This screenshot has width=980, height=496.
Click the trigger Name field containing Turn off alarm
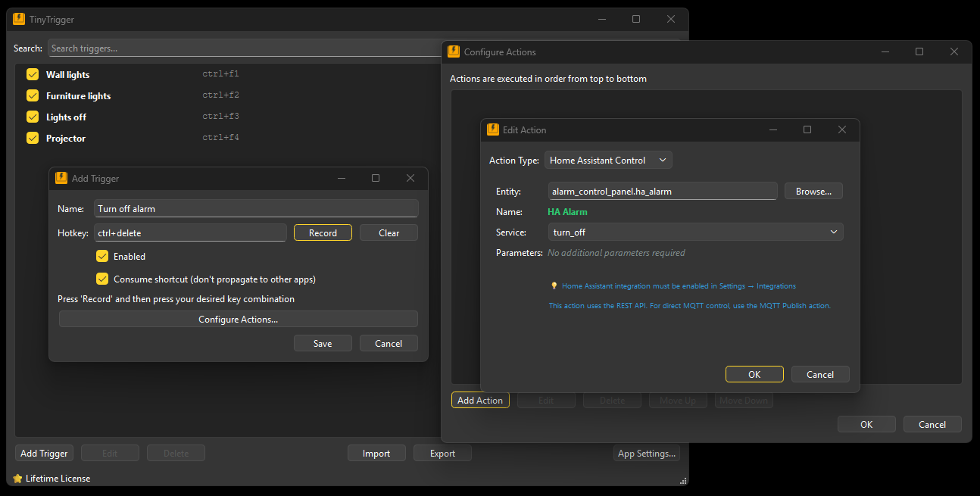pyautogui.click(x=256, y=208)
